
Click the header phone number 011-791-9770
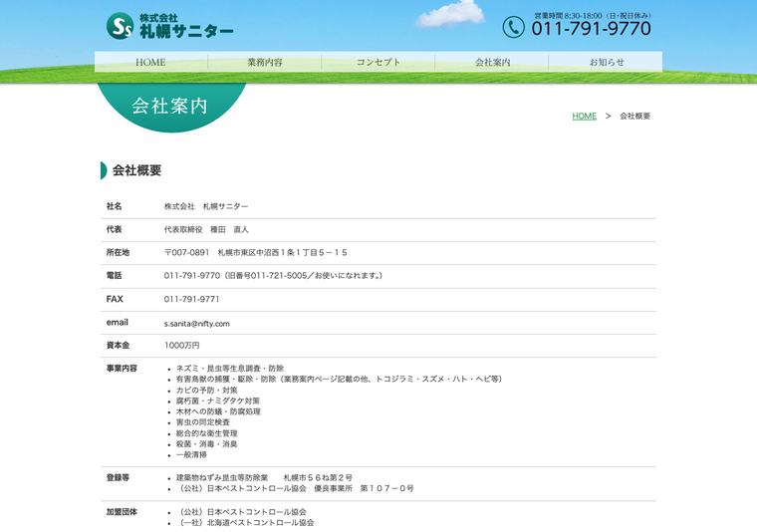tap(591, 29)
